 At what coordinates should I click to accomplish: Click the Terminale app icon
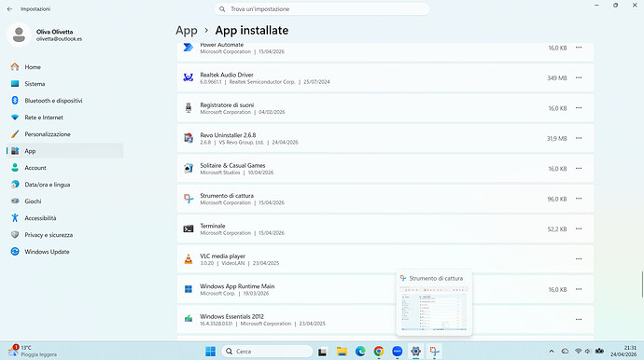coord(189,229)
